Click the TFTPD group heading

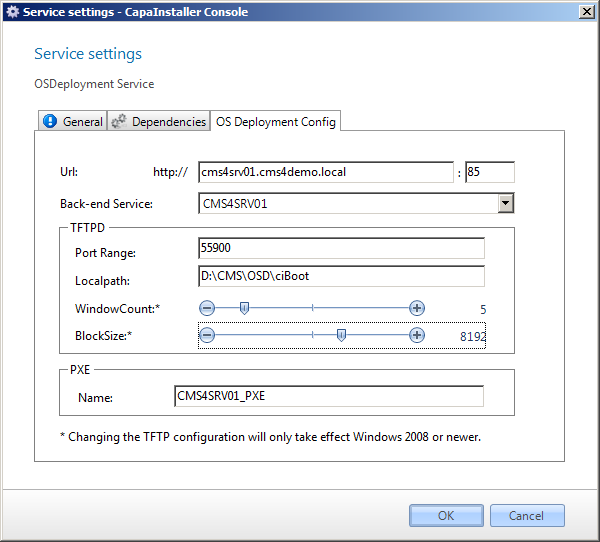pos(87,228)
